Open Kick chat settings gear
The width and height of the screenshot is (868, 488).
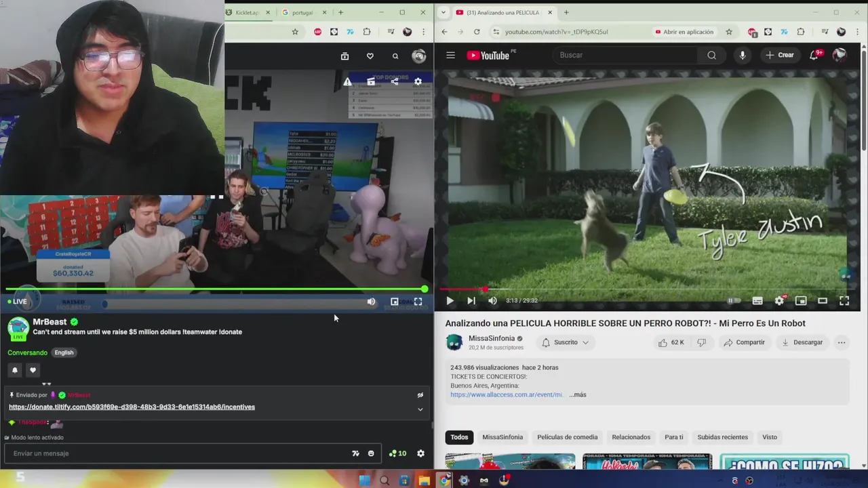(420, 453)
